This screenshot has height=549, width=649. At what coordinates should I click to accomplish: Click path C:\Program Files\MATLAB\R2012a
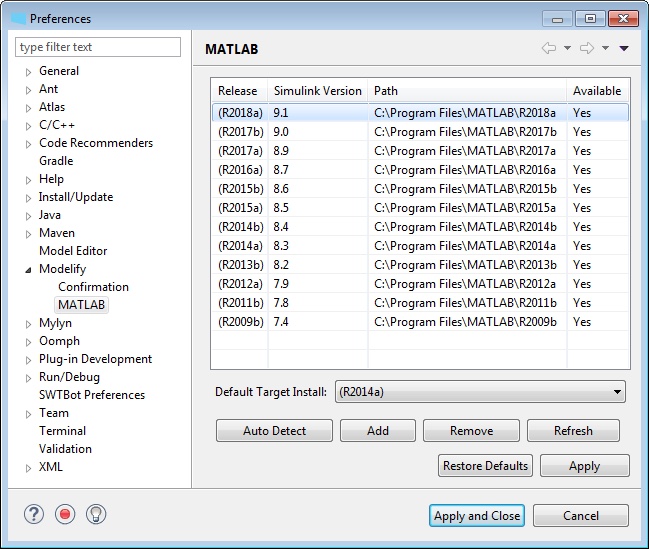coord(465,284)
